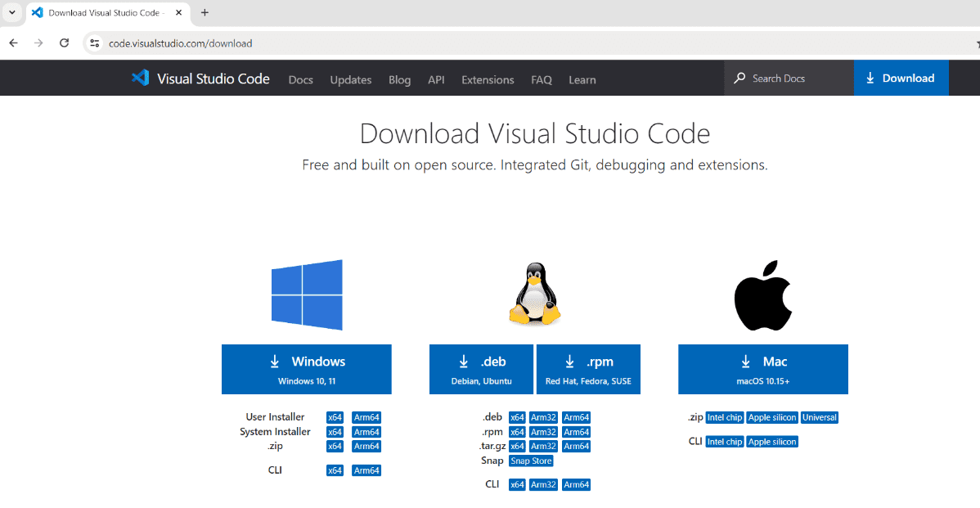Close the Download Visual Studio Code tab
This screenshot has height=508, width=980.
[179, 12]
